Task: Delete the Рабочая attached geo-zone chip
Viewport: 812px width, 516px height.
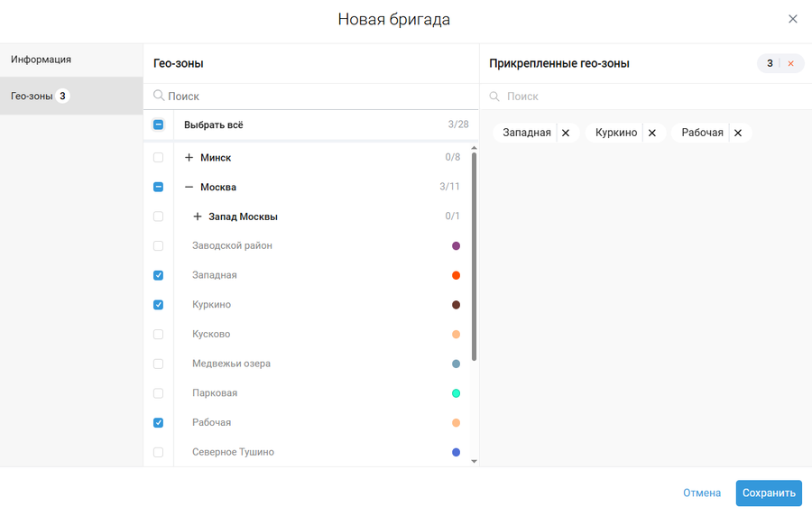Action: pyautogui.click(x=738, y=134)
